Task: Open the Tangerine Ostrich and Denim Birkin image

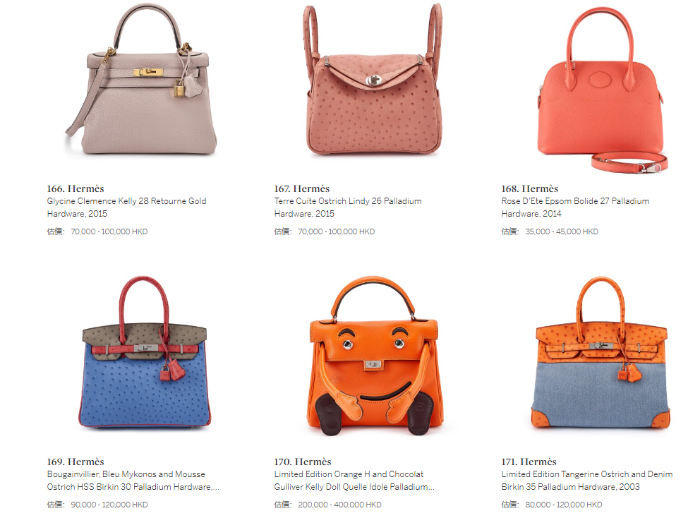Action: [x=601, y=352]
